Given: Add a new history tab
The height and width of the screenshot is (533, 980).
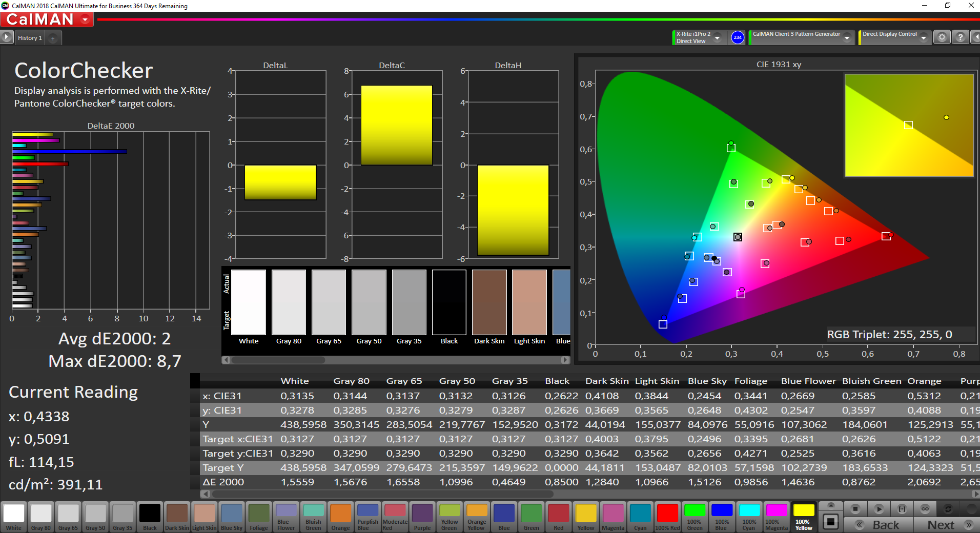Looking at the screenshot, I should coord(53,38).
